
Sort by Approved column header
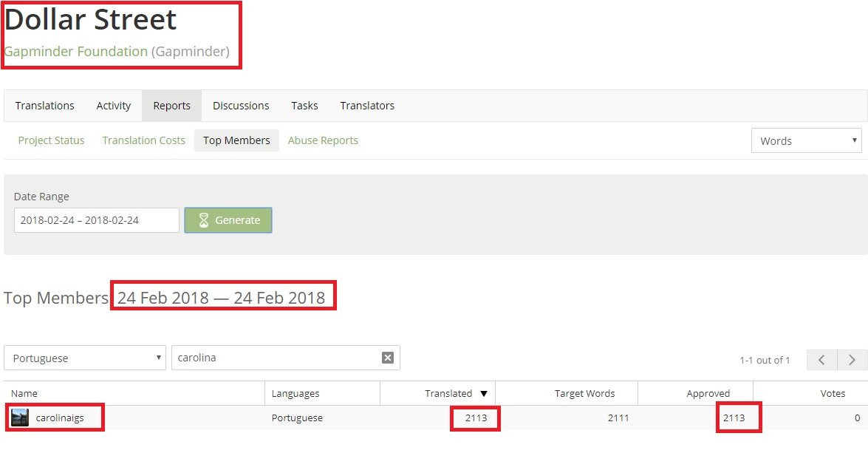click(708, 394)
